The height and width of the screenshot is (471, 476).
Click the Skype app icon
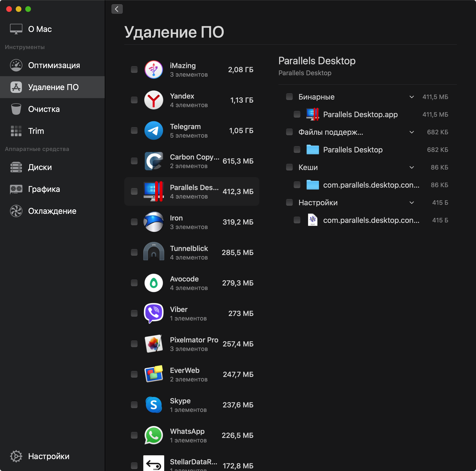154,405
